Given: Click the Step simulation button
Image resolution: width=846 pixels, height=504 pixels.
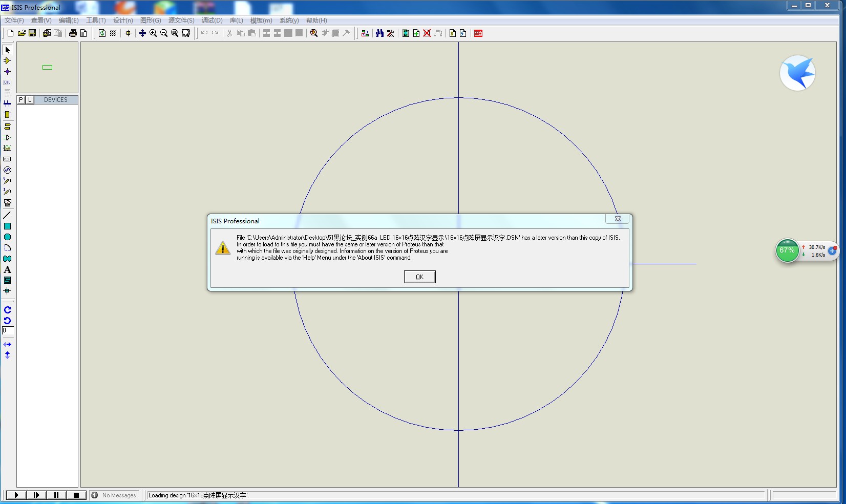Looking at the screenshot, I should 36,495.
